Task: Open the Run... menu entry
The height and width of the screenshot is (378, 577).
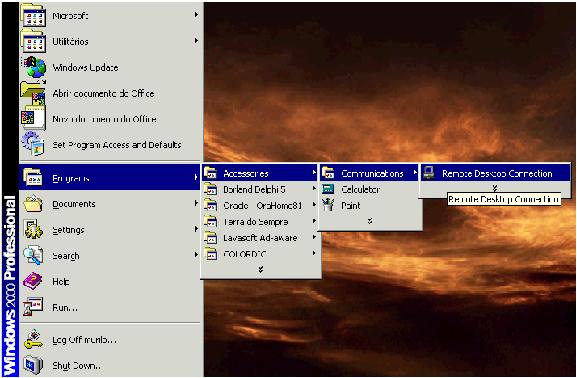Action: (111, 307)
